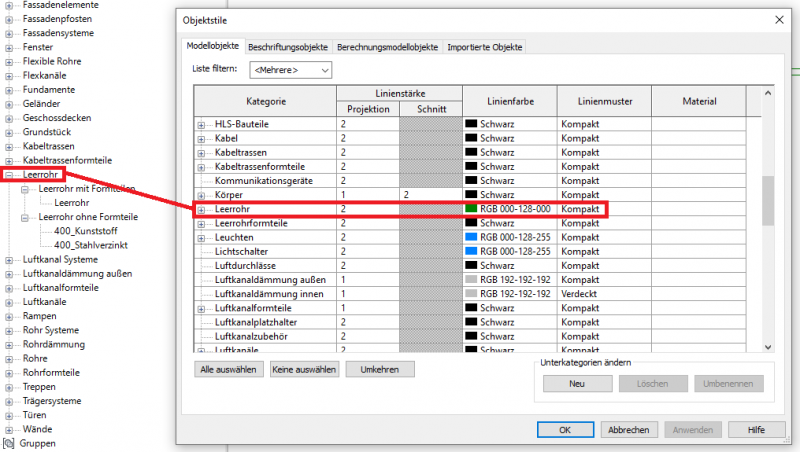This screenshot has width=800, height=452.
Task: Select the Importierte Objekte tab
Action: coord(484,47)
